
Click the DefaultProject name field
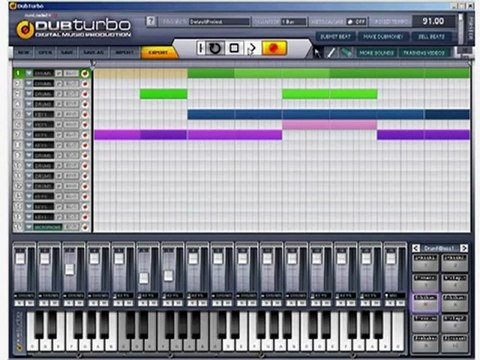(219, 22)
